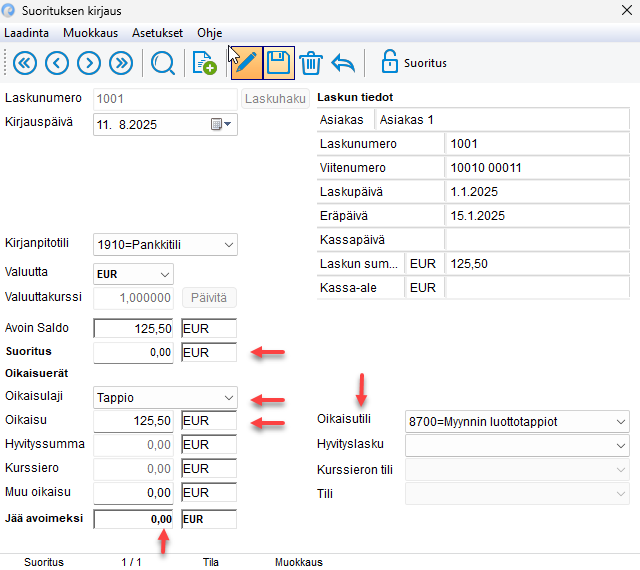The width and height of the screenshot is (640, 570).
Task: Open the Laadinta menu
Action: (27, 33)
